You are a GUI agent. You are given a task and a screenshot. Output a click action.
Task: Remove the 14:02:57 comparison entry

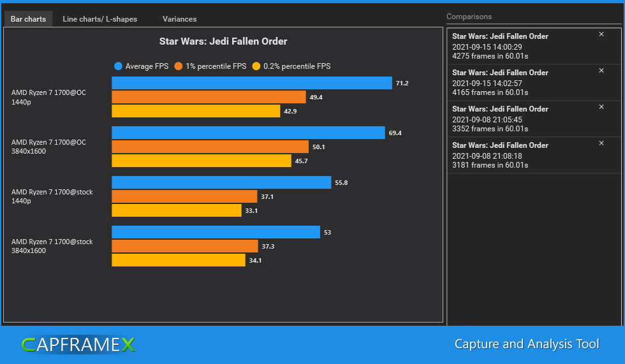coord(601,71)
